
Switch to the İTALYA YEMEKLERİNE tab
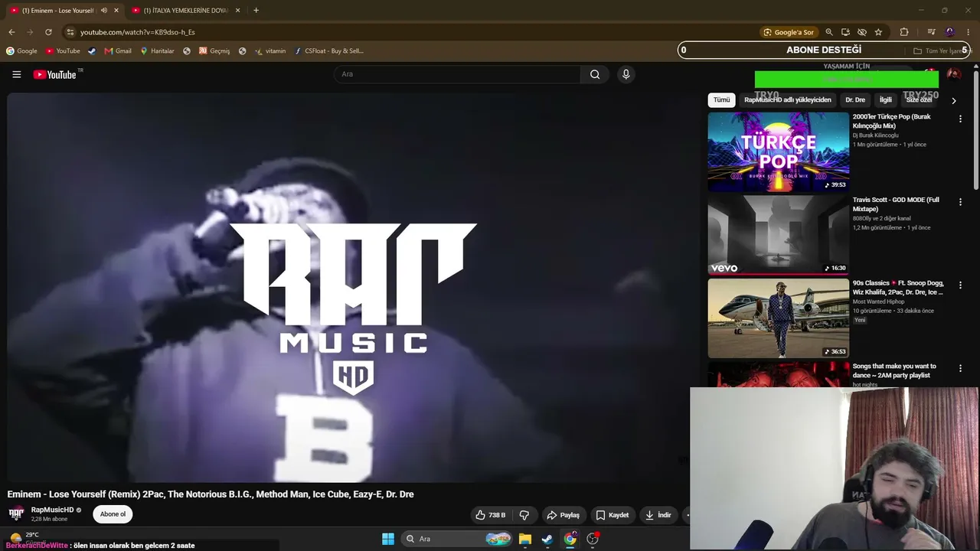[x=186, y=11]
